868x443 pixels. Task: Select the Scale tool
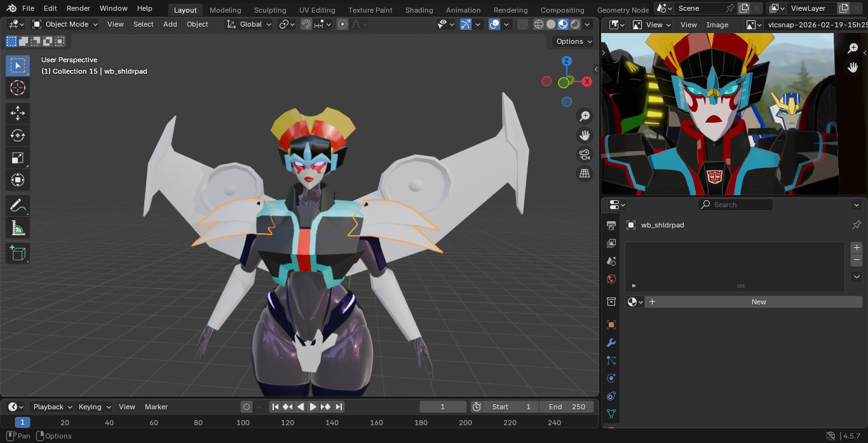[x=18, y=158]
